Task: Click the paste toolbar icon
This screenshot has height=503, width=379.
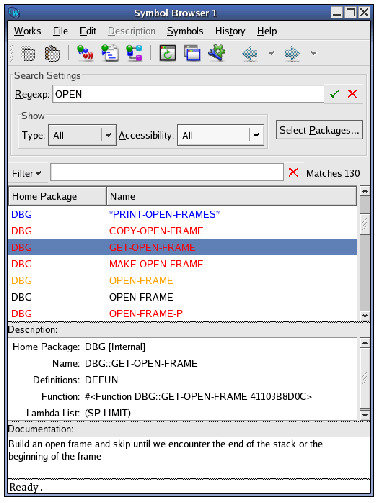Action: coord(52,53)
